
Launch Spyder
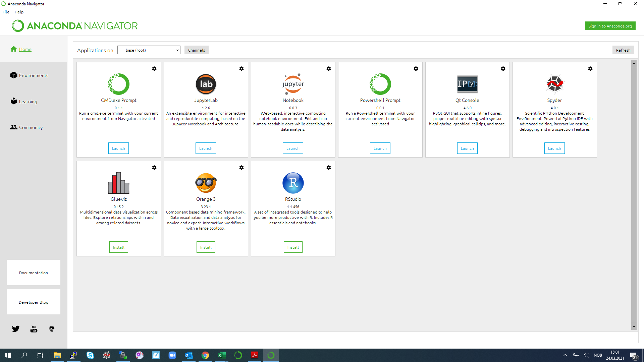554,148
